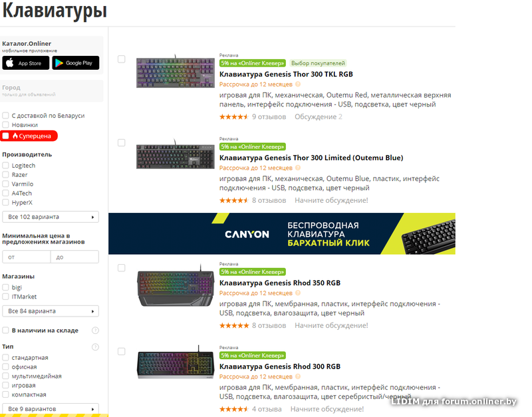Viewport: 532px width, 417px height.
Task: Click installment info icon for Genesis Rhod 350 RGB
Action: pyautogui.click(x=297, y=293)
